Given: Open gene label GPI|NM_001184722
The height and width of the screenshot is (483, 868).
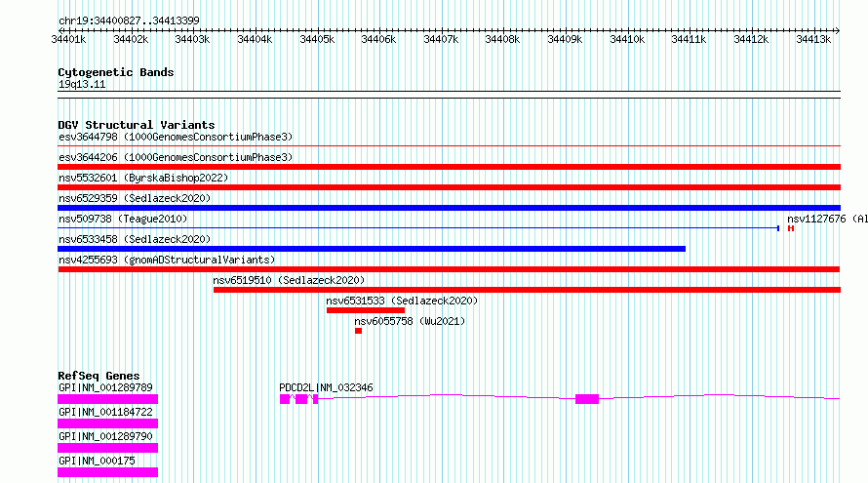Looking at the screenshot, I should (x=105, y=412).
